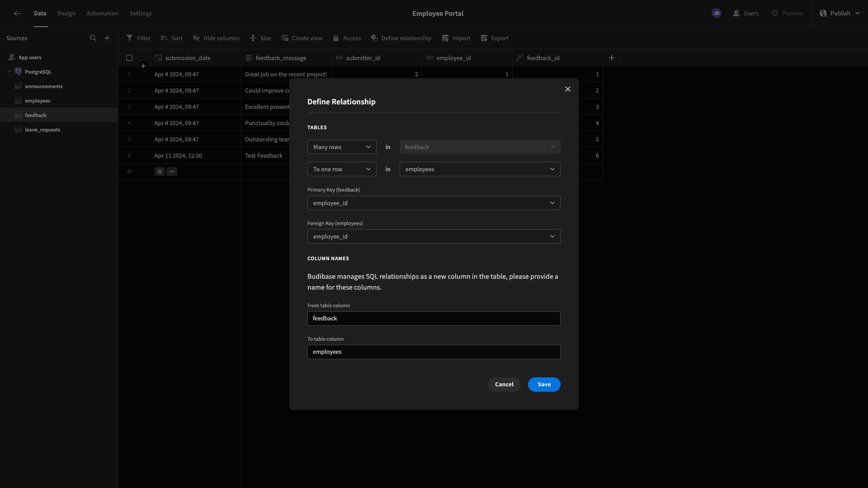Viewport: 868px width, 488px height.
Task: Open the Publish dropdown
Action: (x=840, y=14)
